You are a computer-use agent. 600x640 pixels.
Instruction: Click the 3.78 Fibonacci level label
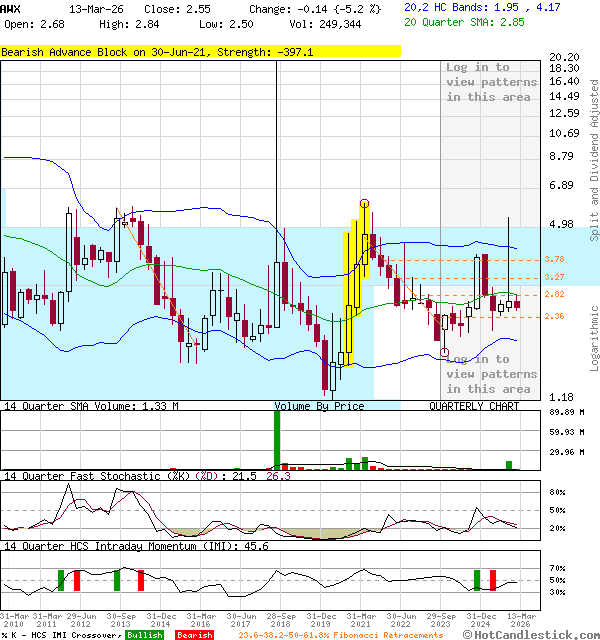point(554,259)
